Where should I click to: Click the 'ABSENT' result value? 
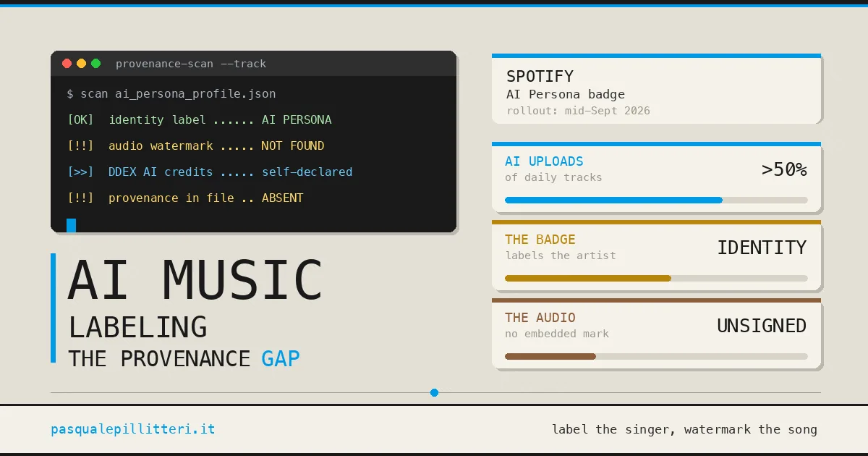coord(283,198)
